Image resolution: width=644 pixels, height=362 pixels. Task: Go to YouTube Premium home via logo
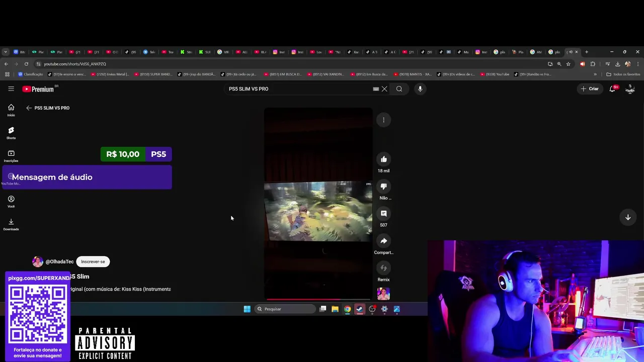tap(38, 89)
